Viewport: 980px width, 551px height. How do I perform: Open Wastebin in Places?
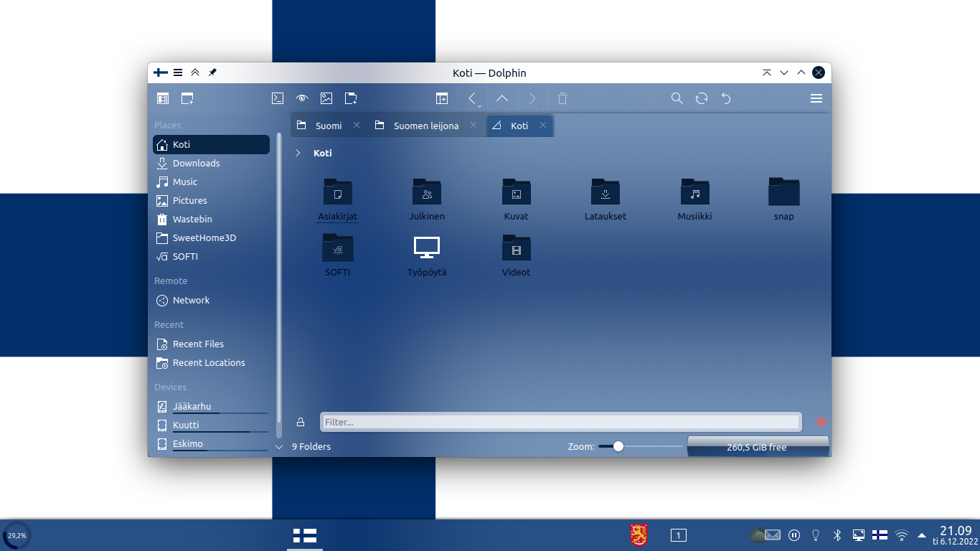(211, 219)
